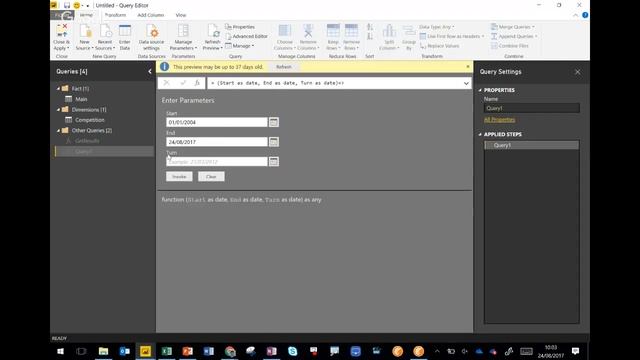
Task: Open the Advanced Editor
Action: pos(247,36)
